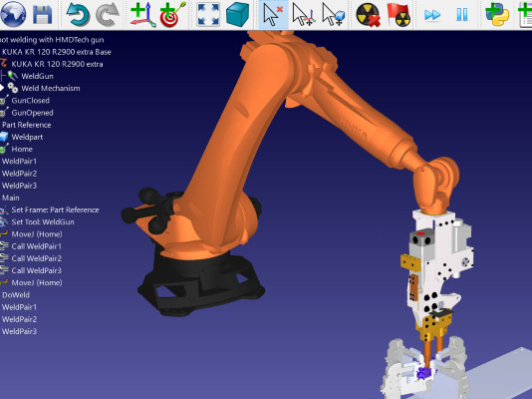
Task: Select the Weld Mechanism item
Action: [x=51, y=89]
